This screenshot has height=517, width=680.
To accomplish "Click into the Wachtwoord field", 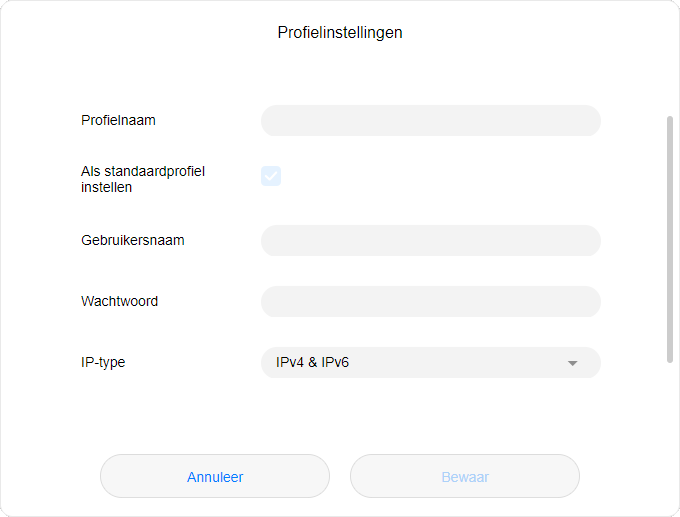I will [x=430, y=301].
